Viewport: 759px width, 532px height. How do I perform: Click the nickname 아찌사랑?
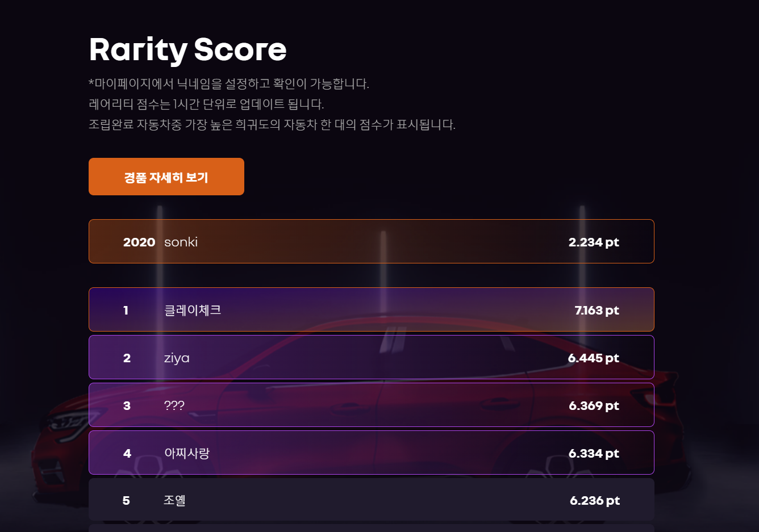point(187,453)
